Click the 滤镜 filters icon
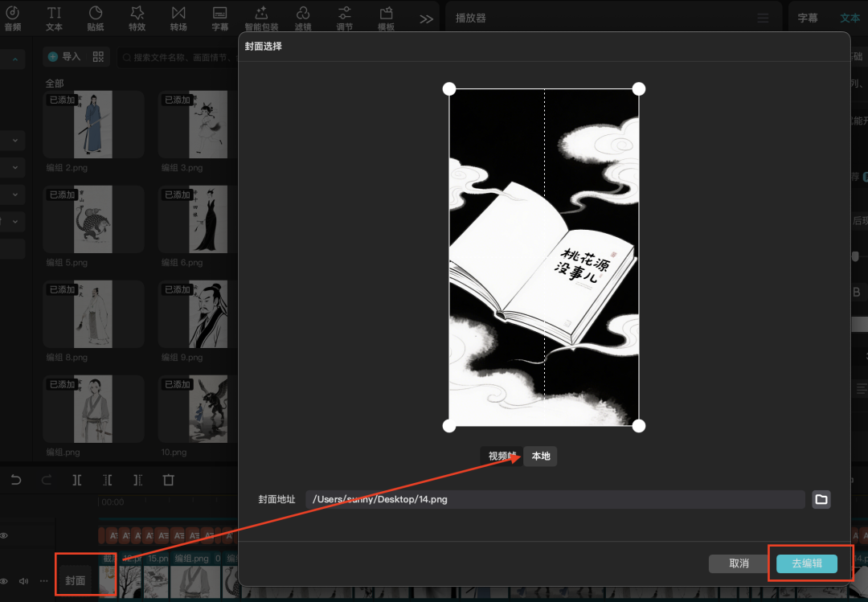Viewport: 868px width, 602px height. [x=303, y=18]
